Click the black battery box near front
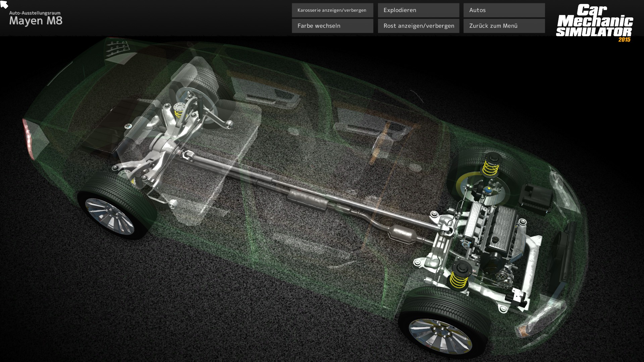The width and height of the screenshot is (644, 362). click(537, 198)
